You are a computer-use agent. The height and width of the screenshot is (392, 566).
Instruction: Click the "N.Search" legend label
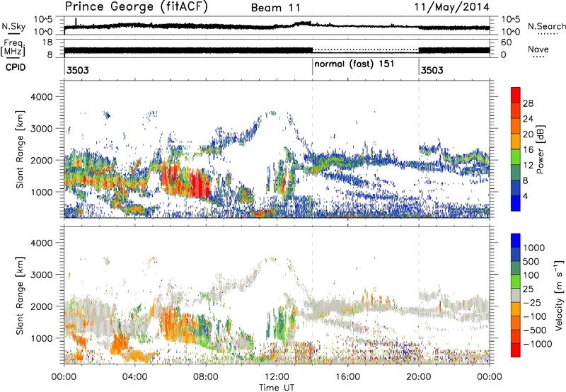[x=546, y=26]
